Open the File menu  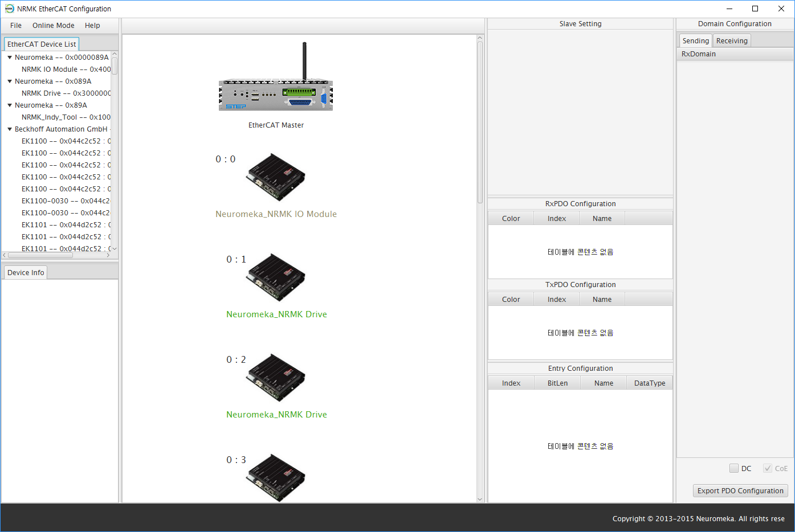16,26
